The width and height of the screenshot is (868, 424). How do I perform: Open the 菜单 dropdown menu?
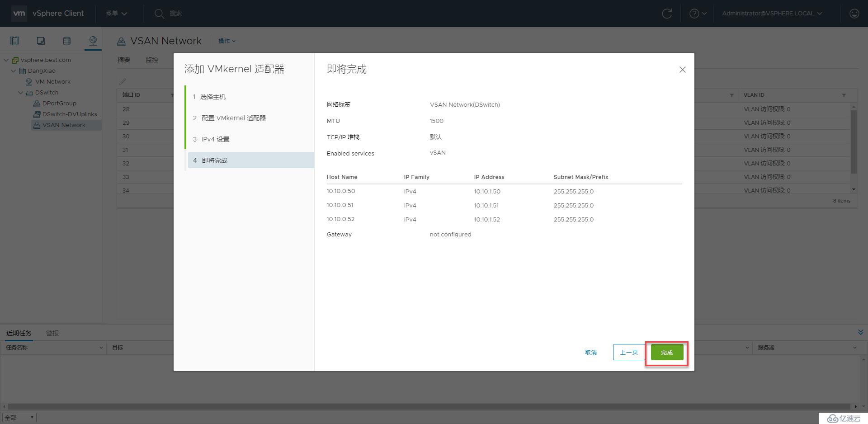click(116, 14)
